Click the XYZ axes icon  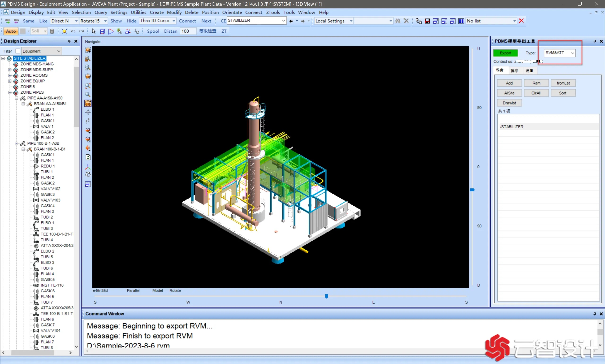tap(88, 167)
